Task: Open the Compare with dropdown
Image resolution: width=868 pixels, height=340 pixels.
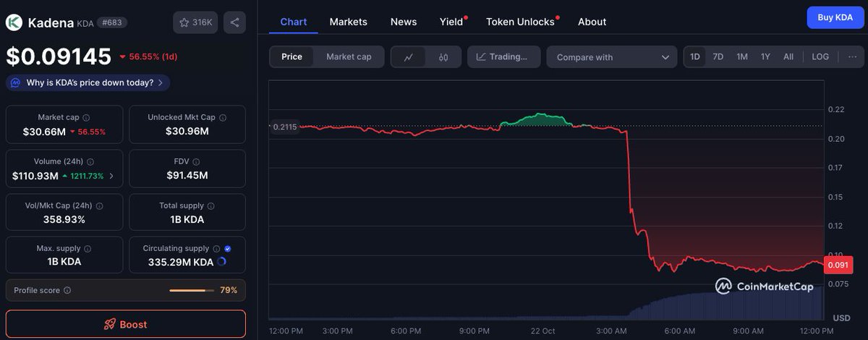Action: (x=612, y=57)
